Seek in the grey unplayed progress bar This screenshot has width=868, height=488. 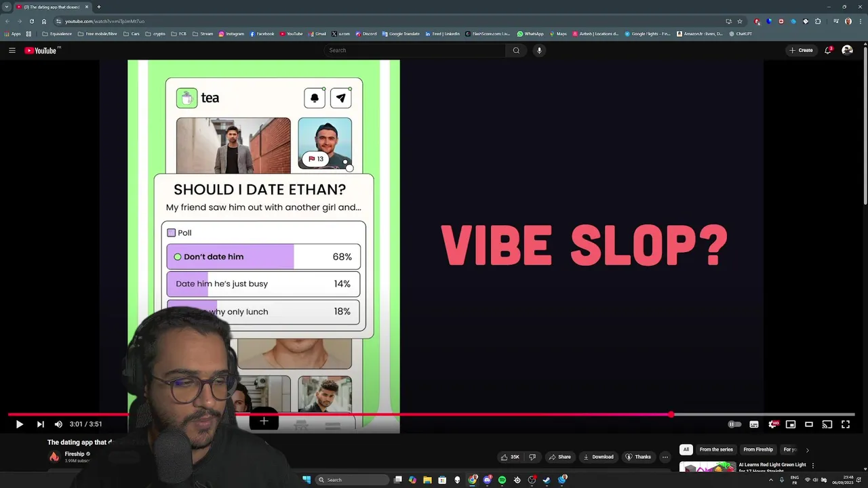point(765,414)
